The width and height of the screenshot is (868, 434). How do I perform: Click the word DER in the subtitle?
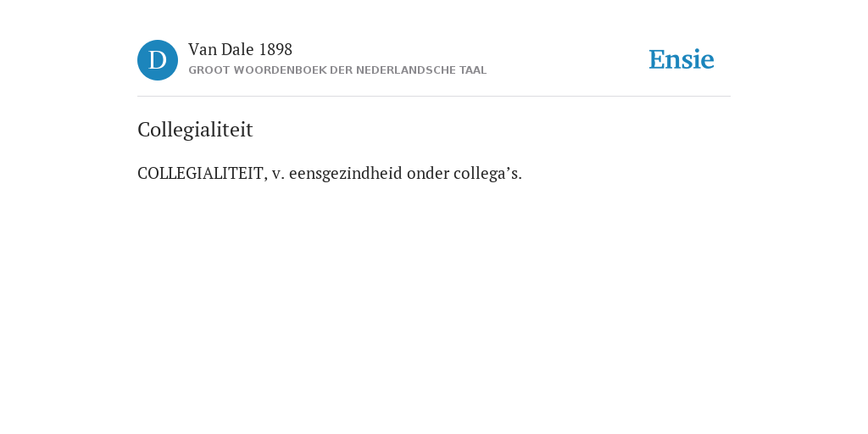click(x=341, y=70)
